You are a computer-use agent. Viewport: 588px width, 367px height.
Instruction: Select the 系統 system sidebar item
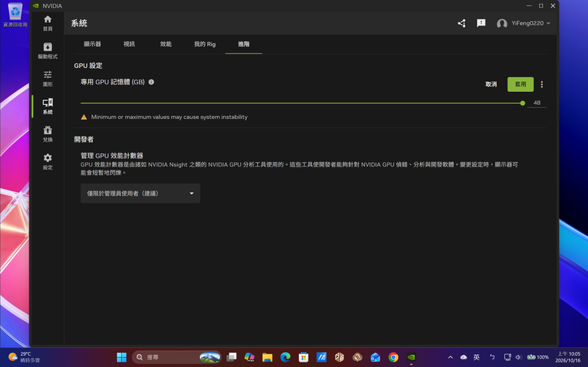point(47,106)
